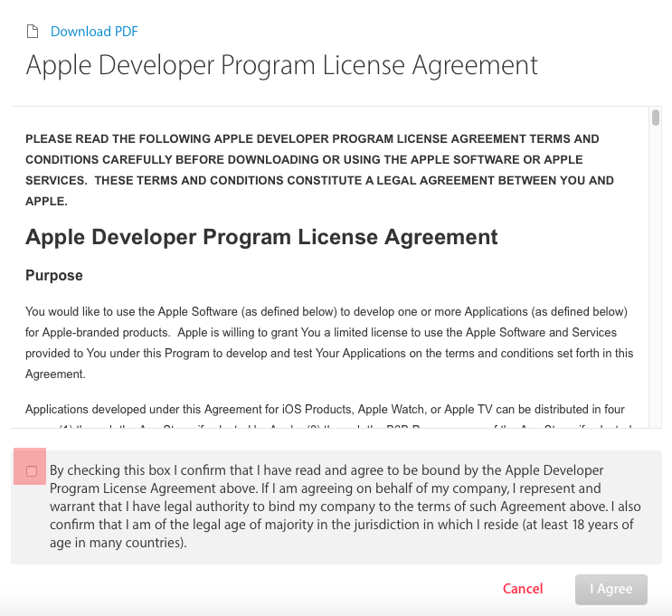Click the red Cancel link
Image resolution: width=672 pixels, height=616 pixels.
[523, 589]
